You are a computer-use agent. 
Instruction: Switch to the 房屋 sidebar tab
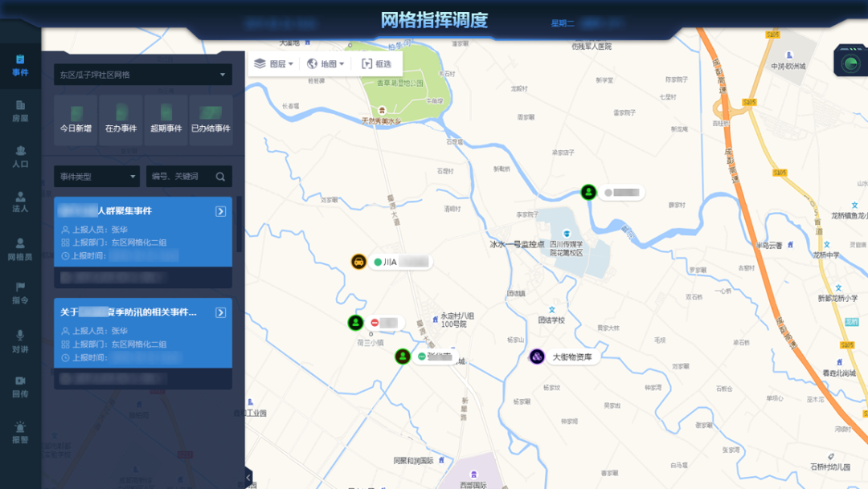tap(20, 111)
